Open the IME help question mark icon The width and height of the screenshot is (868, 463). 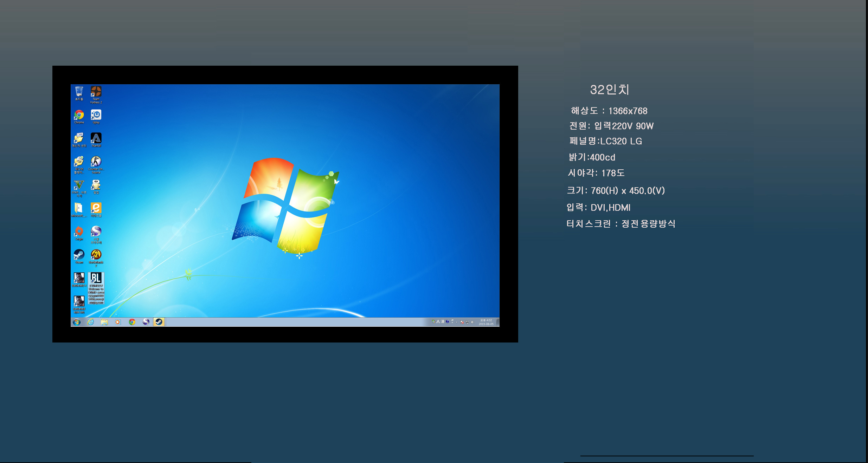click(x=448, y=321)
